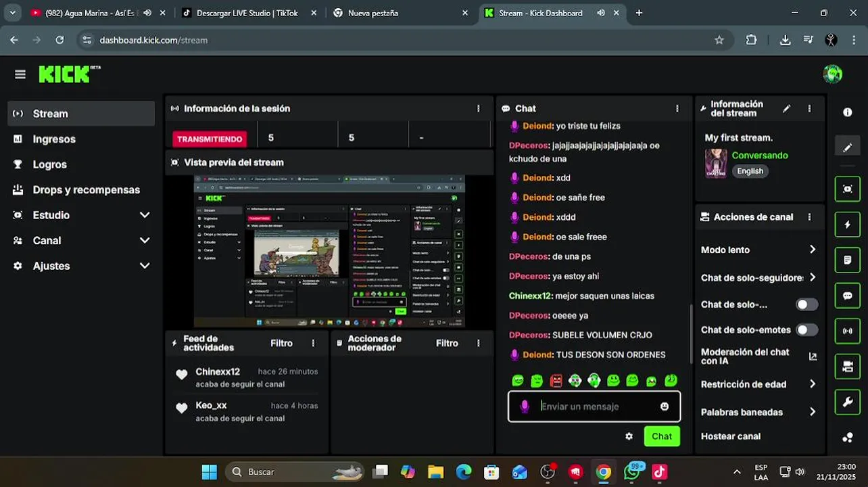The width and height of the screenshot is (868, 487).
Task: Click the Kick logo
Action: 70,74
